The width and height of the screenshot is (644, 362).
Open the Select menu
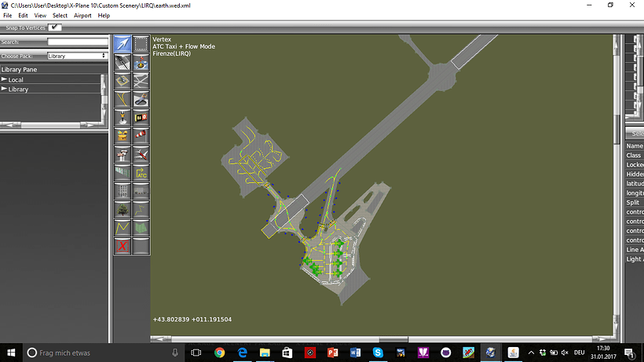pyautogui.click(x=60, y=16)
